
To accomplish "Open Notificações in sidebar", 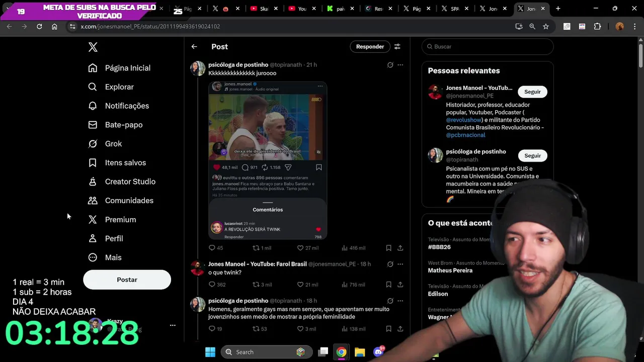I will [x=119, y=106].
